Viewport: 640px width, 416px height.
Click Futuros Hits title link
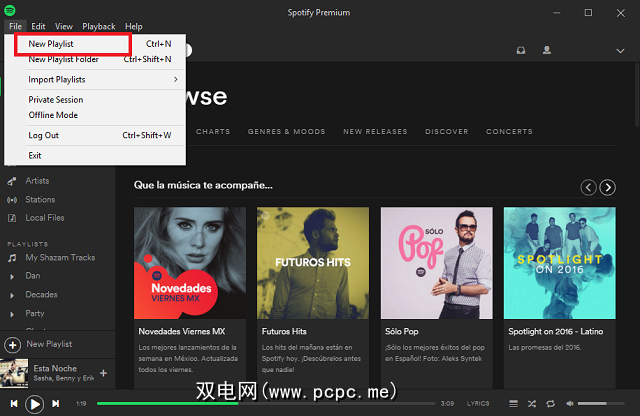(284, 331)
